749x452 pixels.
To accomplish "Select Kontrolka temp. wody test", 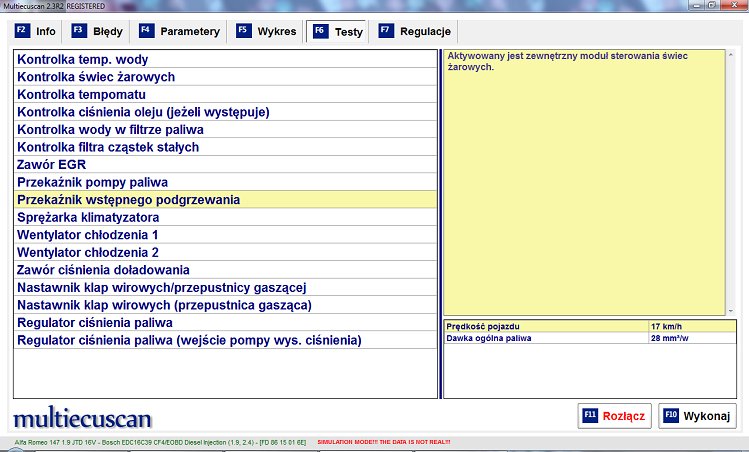I will [x=225, y=59].
